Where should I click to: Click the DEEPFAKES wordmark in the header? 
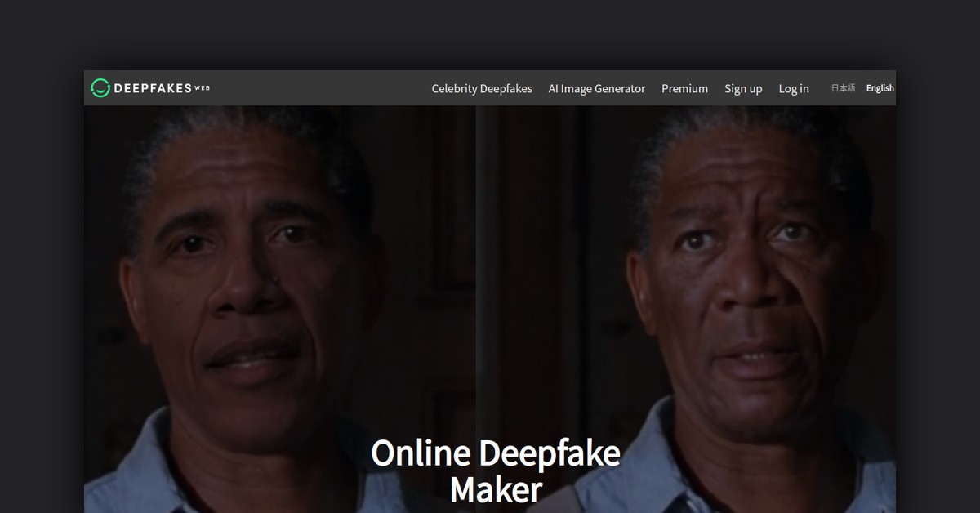tap(152, 88)
